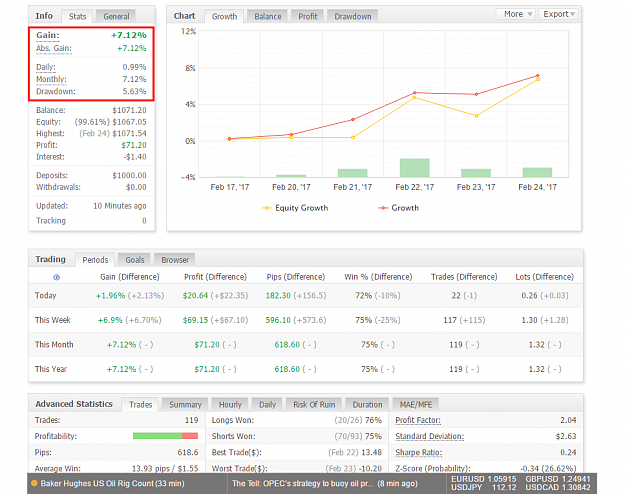Screen dimensions: 625x494
Task: Click the Z-Score (Probability) link
Action: tap(433, 468)
